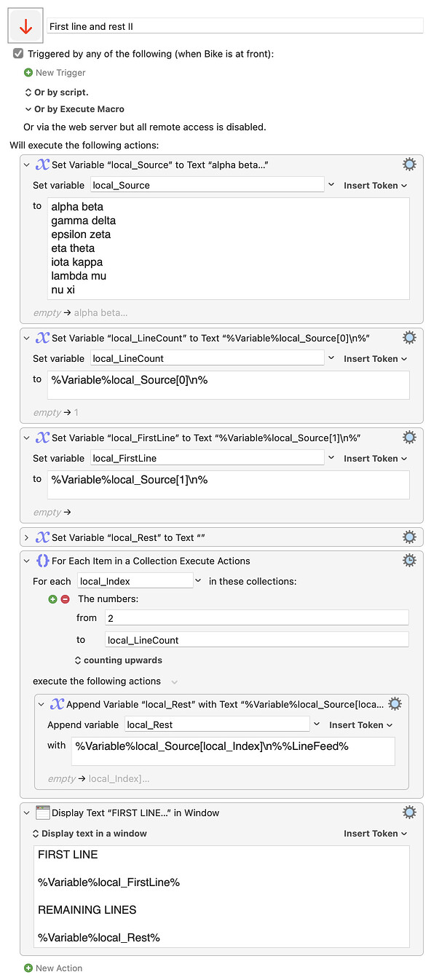Image resolution: width=431 pixels, height=980 pixels.
Task: Click text field containing %Variable%local_Source[0]\n%
Action: (x=229, y=385)
